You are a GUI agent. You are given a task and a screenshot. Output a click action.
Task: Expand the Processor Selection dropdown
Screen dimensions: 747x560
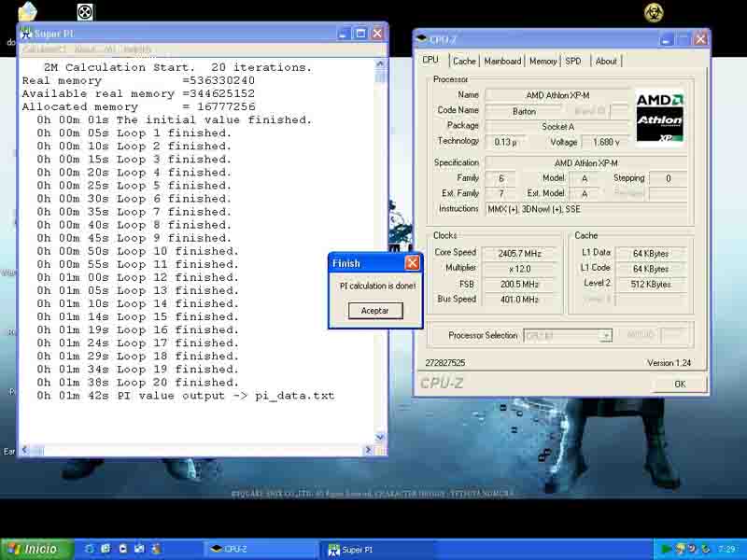point(606,336)
